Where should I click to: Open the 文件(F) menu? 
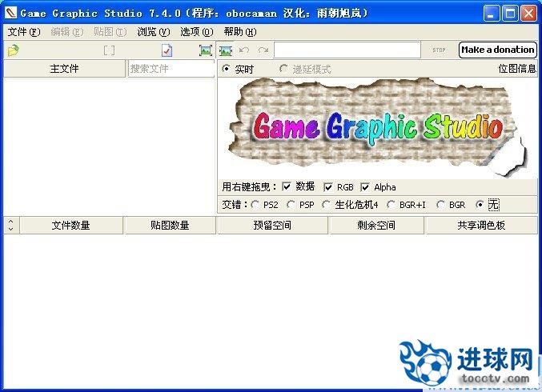pyautogui.click(x=24, y=32)
